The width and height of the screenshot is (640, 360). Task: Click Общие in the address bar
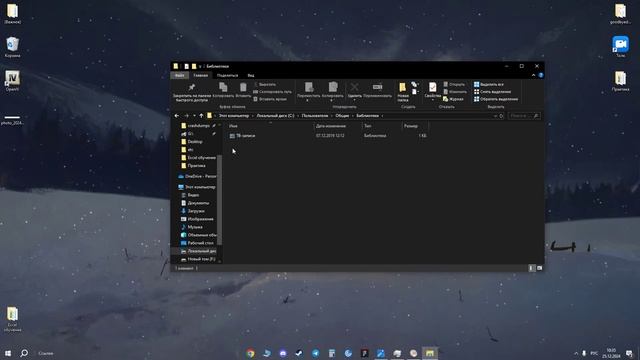pyautogui.click(x=342, y=116)
